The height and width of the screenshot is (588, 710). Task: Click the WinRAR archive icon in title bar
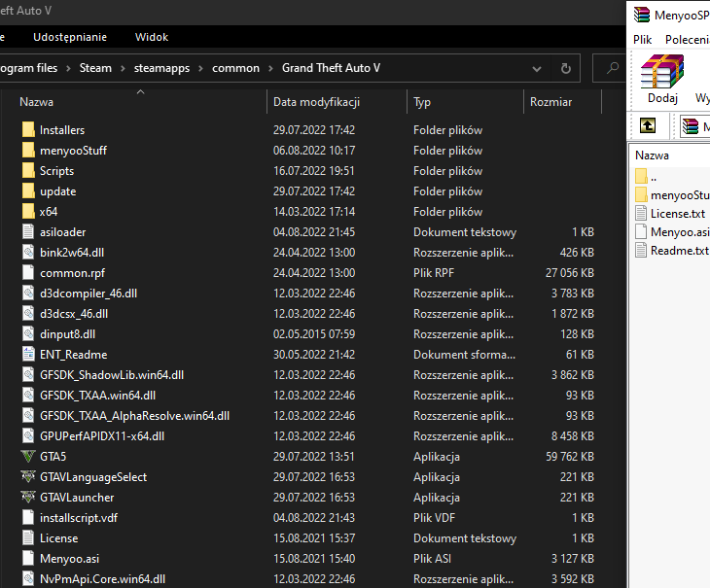(642, 15)
